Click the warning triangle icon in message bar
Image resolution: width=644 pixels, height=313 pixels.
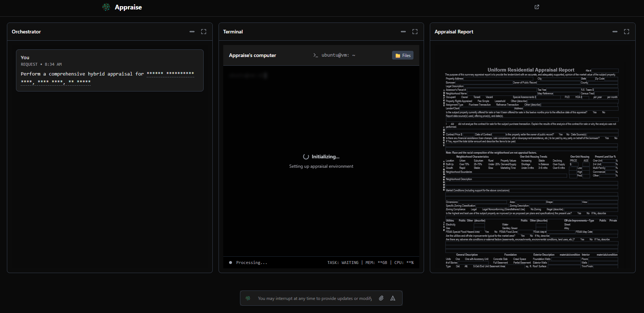point(393,298)
